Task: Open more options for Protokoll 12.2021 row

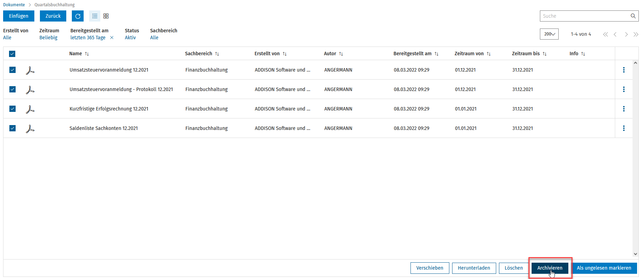Action: coord(624,89)
